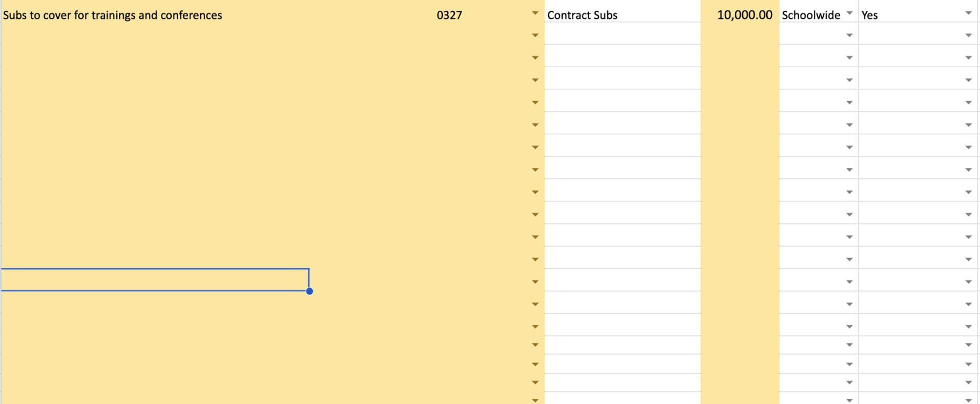Select the Yes cell text
The width and height of the screenshot is (980, 404).
tap(869, 15)
